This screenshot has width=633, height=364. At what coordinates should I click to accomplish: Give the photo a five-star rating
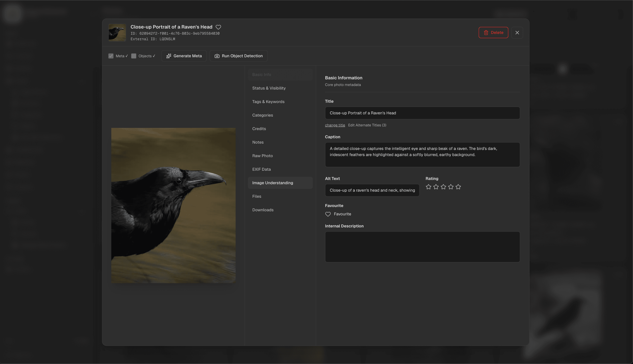coord(458,187)
